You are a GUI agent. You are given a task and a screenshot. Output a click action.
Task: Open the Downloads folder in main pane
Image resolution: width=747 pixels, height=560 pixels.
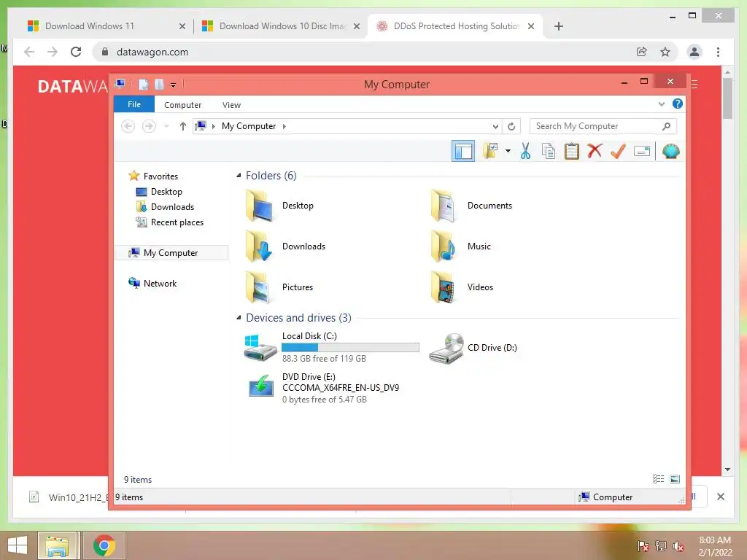[259, 246]
